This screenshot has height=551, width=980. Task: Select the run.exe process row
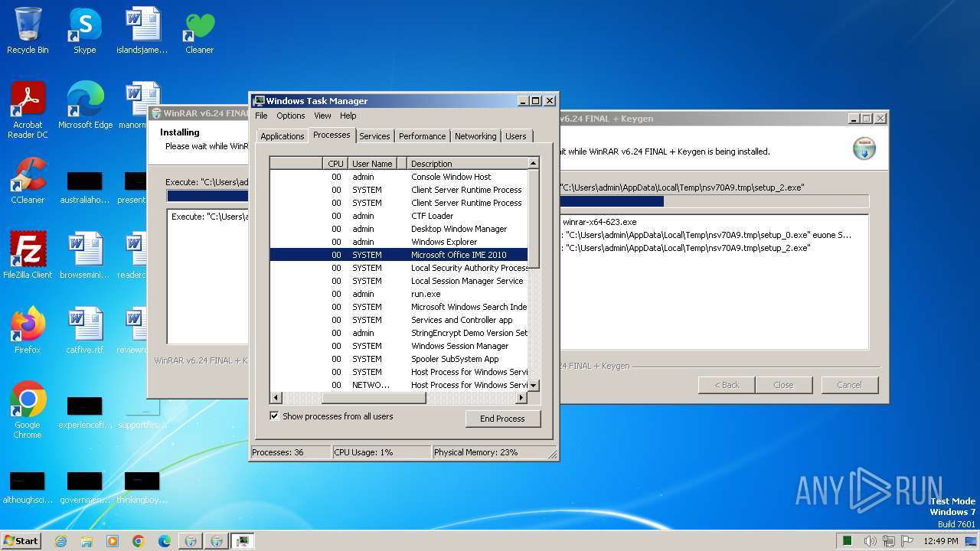tap(399, 294)
